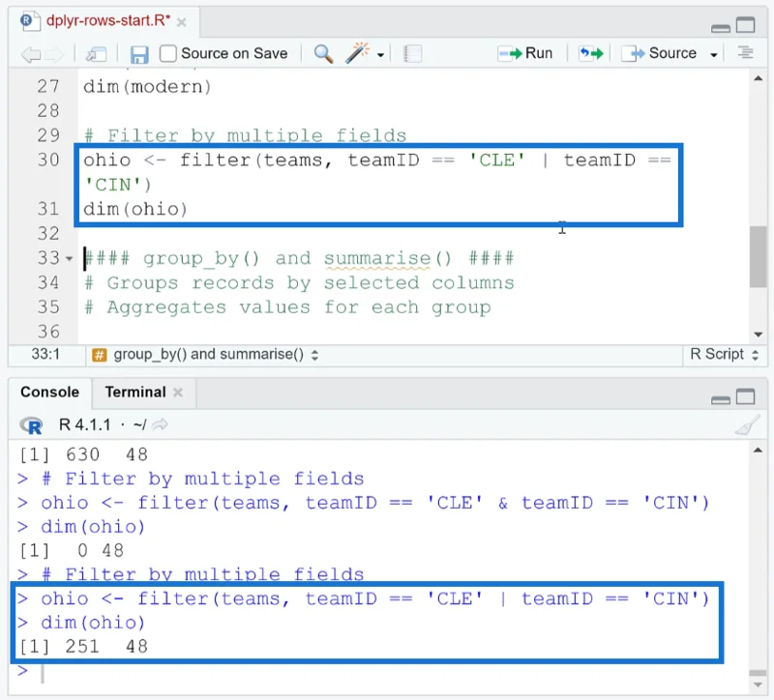The width and height of the screenshot is (774, 700).
Task: Click line number 28 in gutter
Action: [48, 111]
